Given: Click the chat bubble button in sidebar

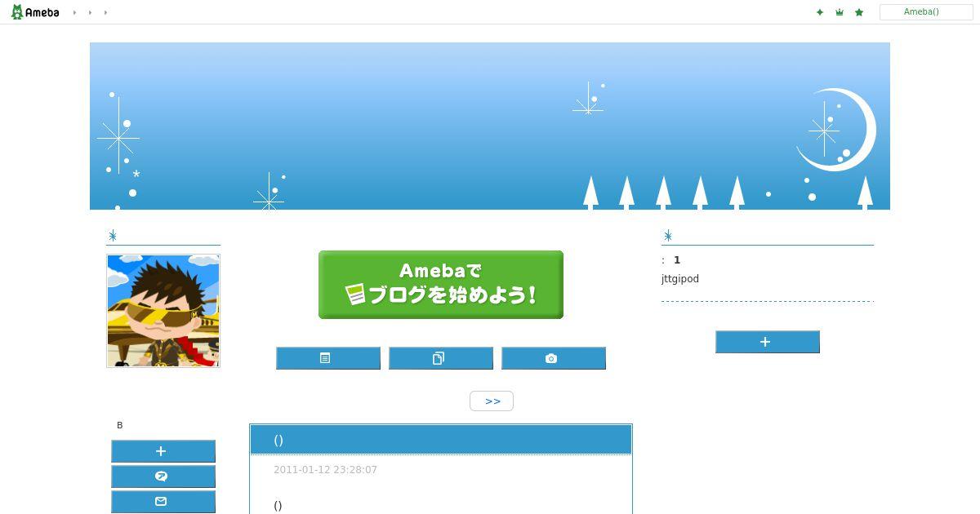Looking at the screenshot, I should click(x=163, y=476).
